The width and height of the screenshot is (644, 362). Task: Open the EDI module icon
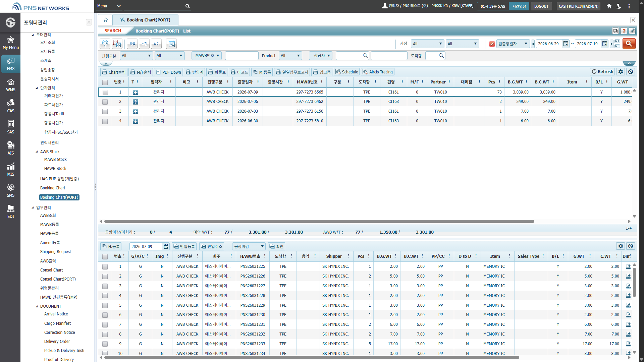(x=10, y=212)
